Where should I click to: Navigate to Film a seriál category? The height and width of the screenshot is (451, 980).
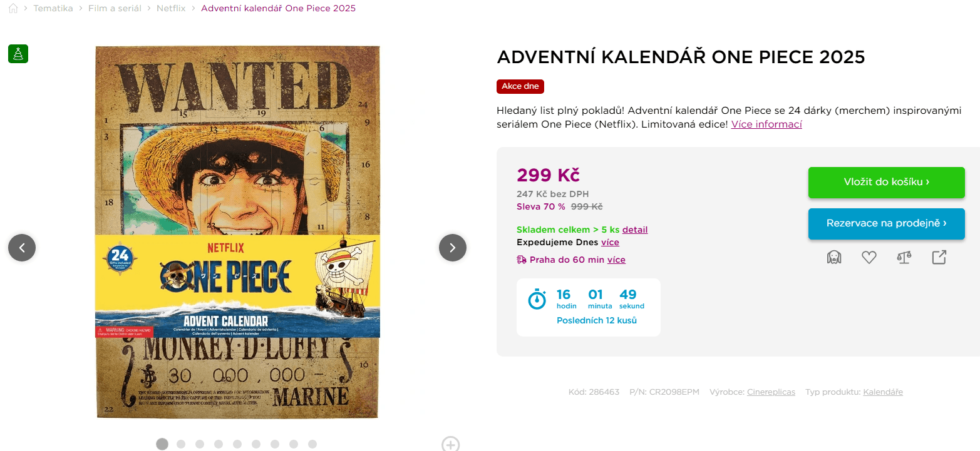tap(115, 8)
